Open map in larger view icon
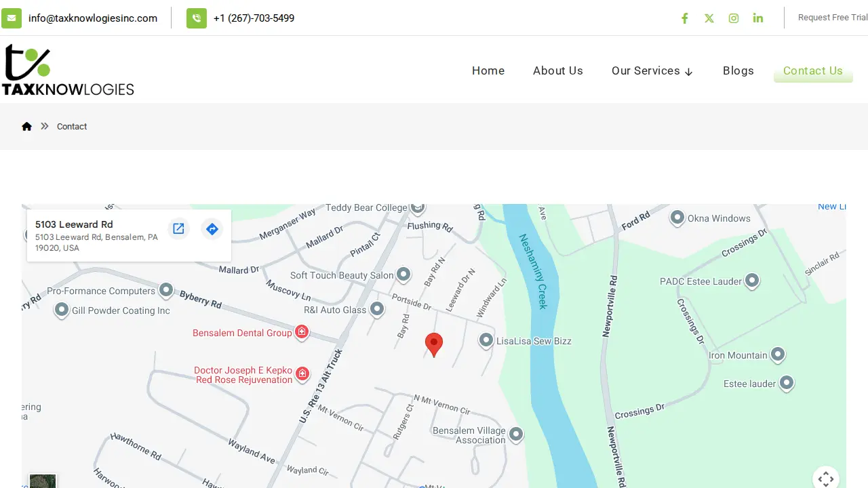The height and width of the screenshot is (488, 868). 178,229
